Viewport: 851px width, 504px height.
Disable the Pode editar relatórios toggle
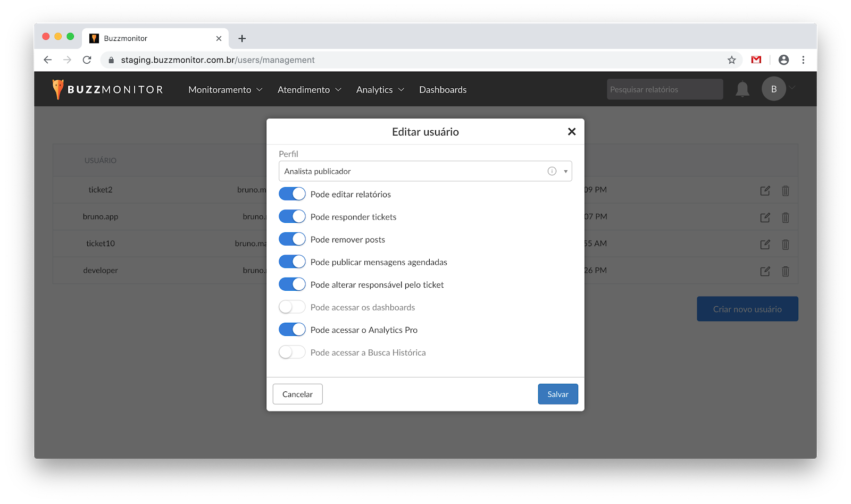(292, 194)
